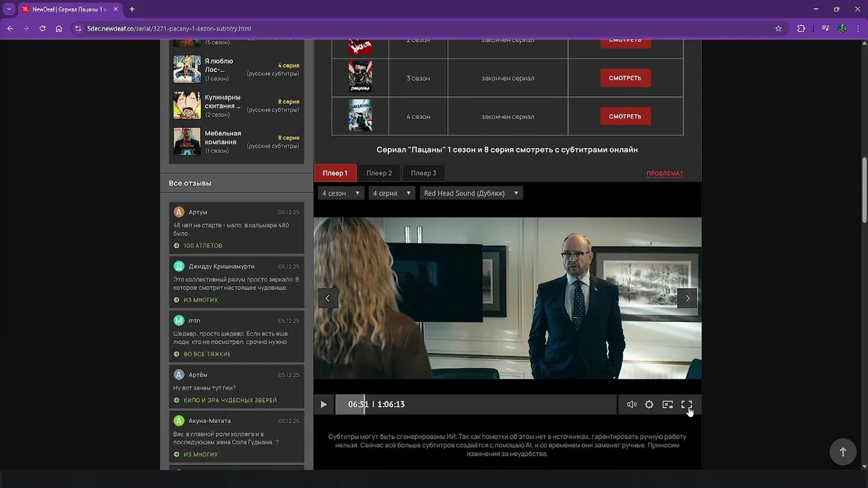Open the season selector '4 сезон'

341,193
